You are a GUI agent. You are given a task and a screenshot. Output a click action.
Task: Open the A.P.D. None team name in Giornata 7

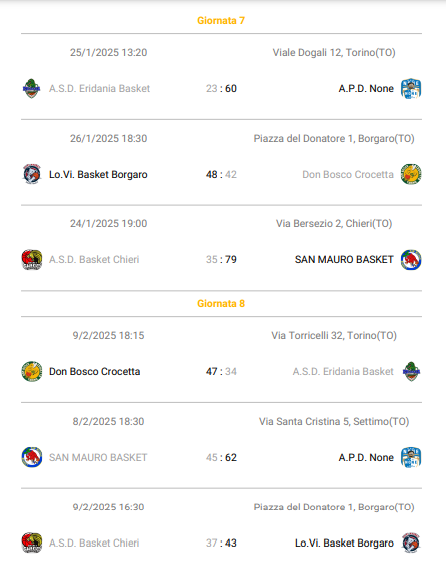366,89
